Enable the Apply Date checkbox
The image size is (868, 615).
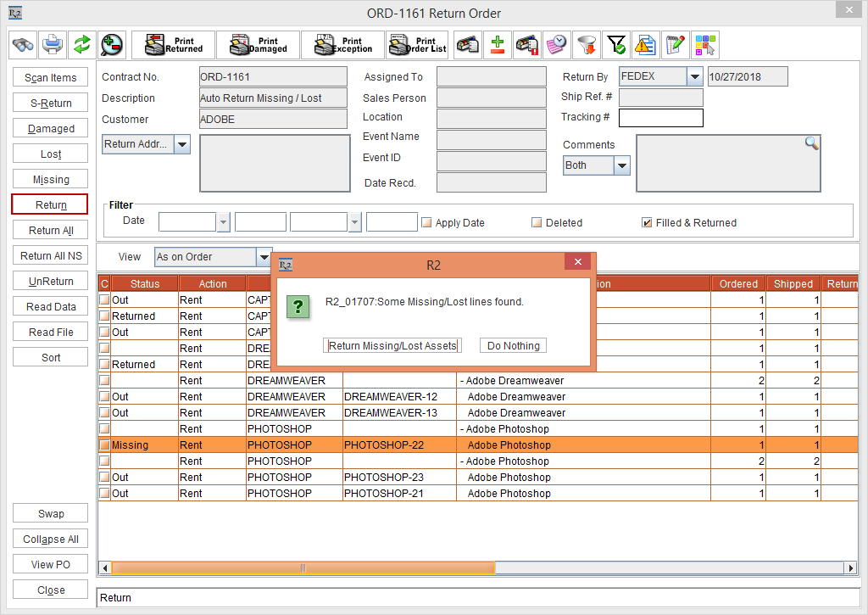427,223
